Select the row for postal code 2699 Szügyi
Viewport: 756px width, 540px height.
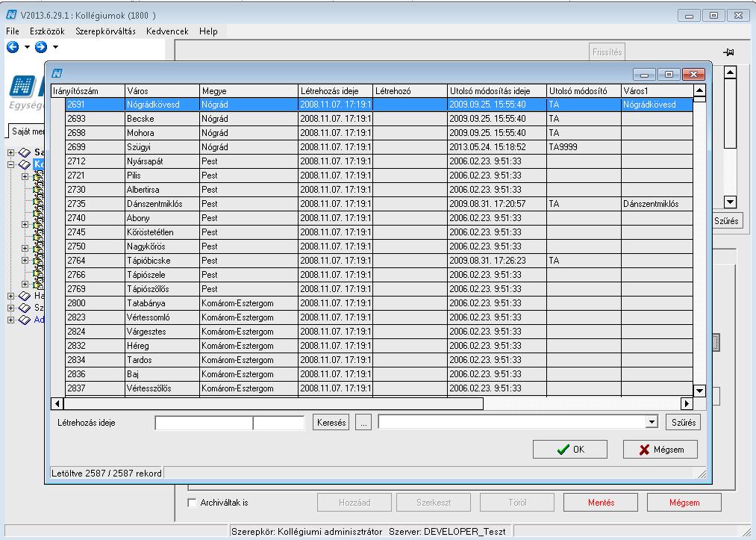379,147
